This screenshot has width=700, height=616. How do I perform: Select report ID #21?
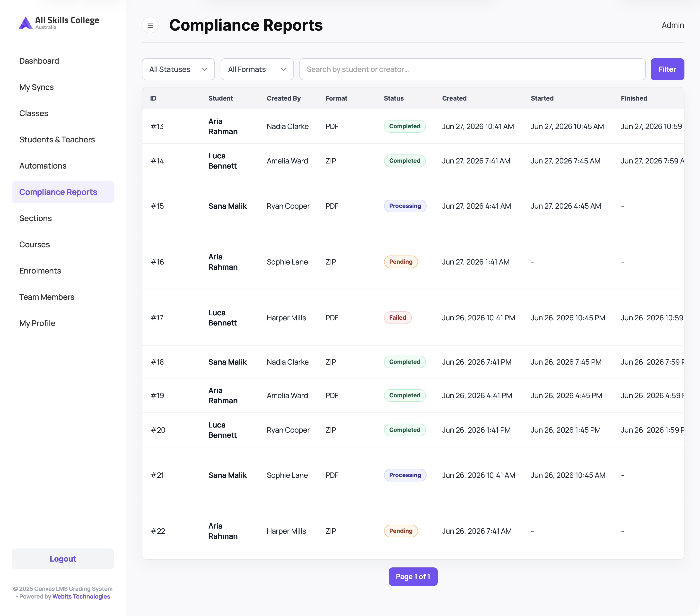click(x=157, y=475)
